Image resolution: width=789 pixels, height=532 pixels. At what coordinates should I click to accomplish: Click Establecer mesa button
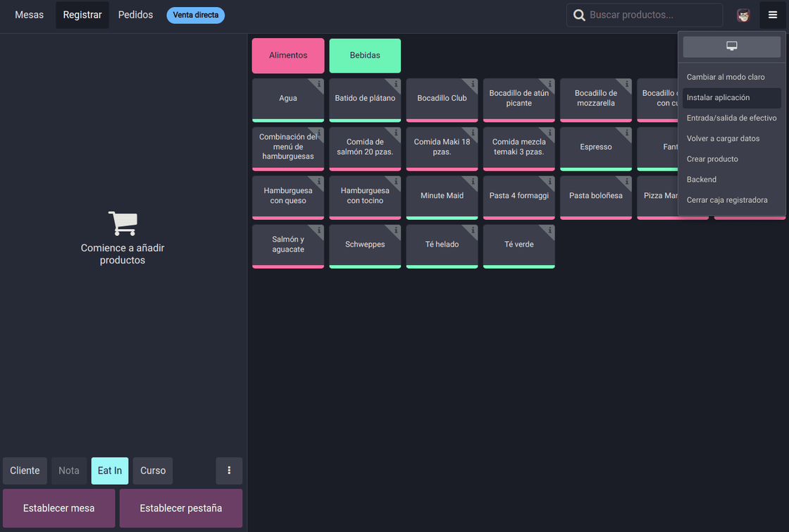pyautogui.click(x=59, y=508)
